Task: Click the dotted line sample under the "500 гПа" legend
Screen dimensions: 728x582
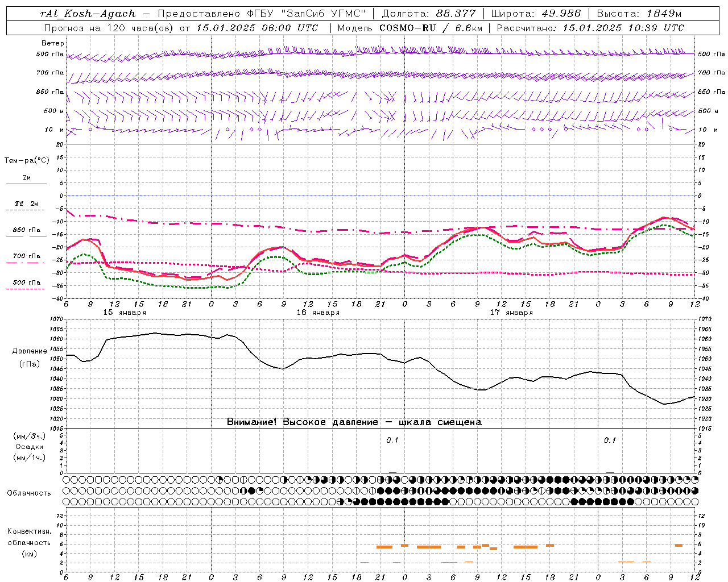Action: pos(26,289)
